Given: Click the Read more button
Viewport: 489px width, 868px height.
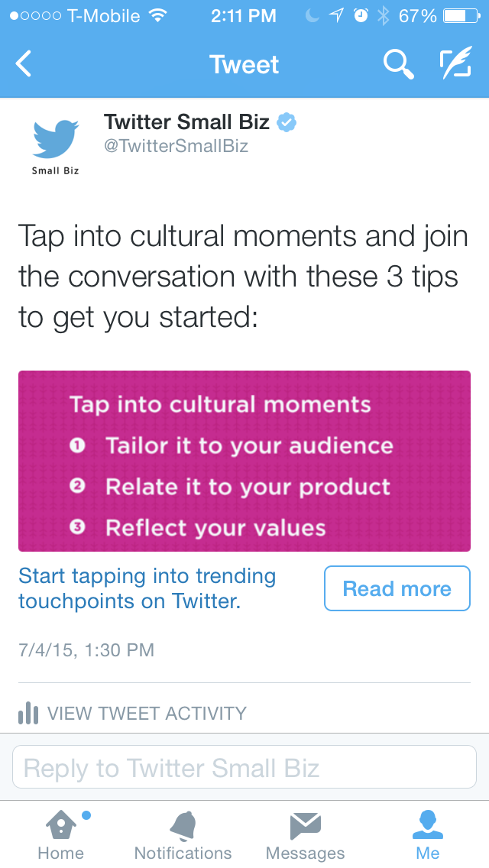Looking at the screenshot, I should (397, 588).
